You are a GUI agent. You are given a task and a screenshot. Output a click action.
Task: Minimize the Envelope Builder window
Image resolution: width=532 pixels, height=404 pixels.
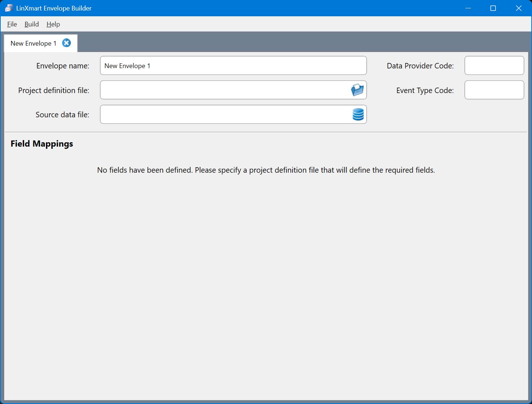468,8
